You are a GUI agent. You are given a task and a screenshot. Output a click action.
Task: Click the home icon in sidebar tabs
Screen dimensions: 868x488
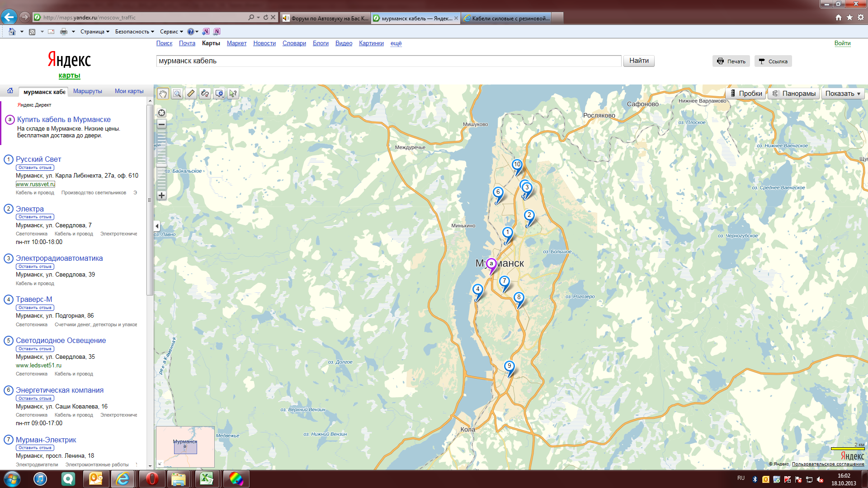click(x=10, y=91)
